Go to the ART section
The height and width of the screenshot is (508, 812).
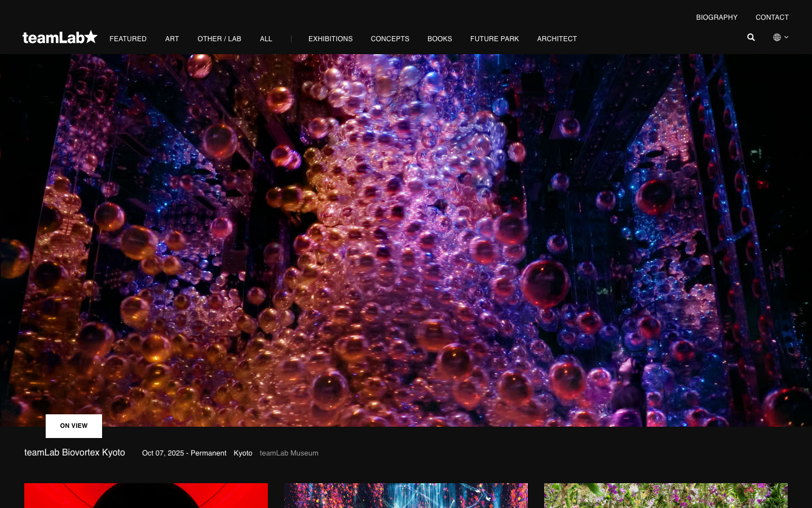coord(172,39)
